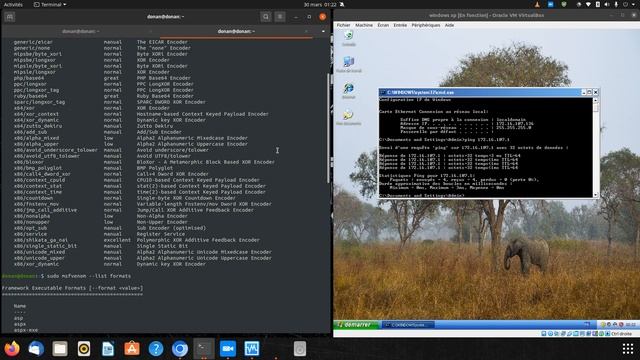Show the applications grid
The height and width of the screenshot is (360, 640).
(x=628, y=349)
